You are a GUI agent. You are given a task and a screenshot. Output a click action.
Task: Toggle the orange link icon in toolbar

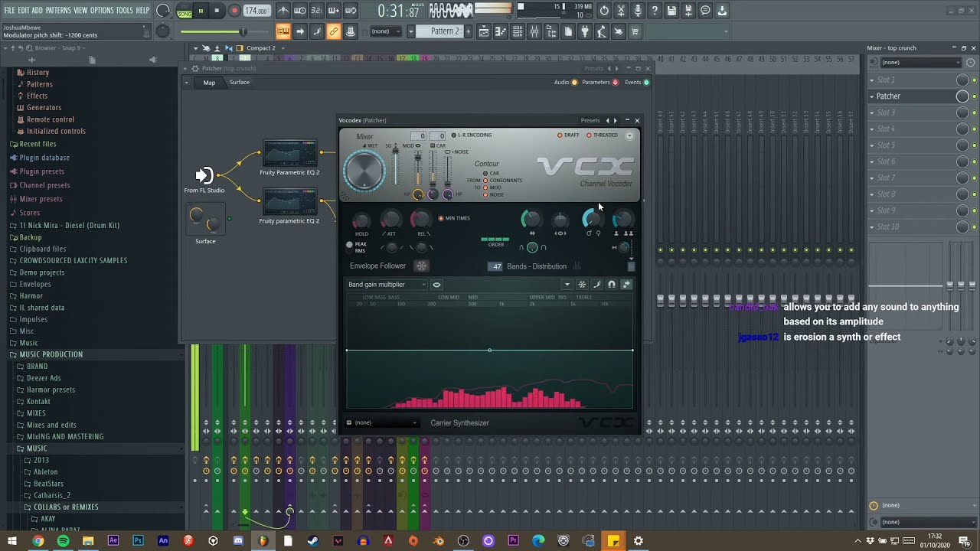pyautogui.click(x=333, y=31)
